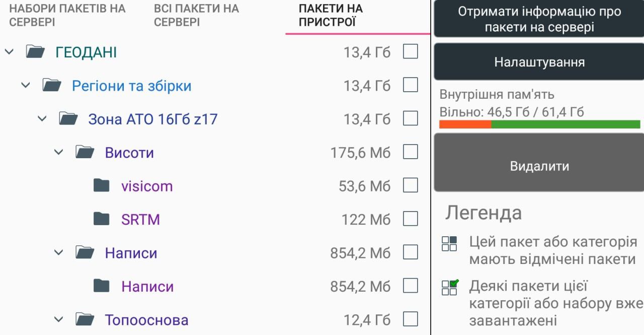Screen dimensions: 644x335
Task: Click the internal memory usage bar
Action: (539, 124)
